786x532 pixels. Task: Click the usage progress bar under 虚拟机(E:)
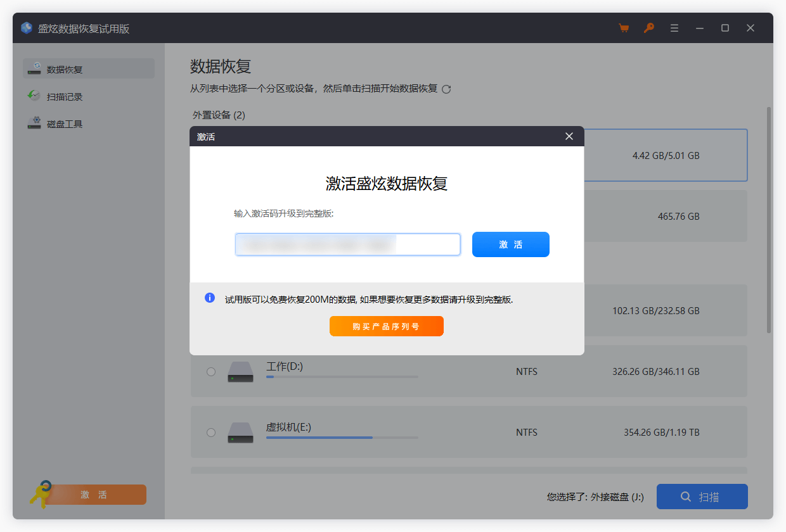coord(342,437)
